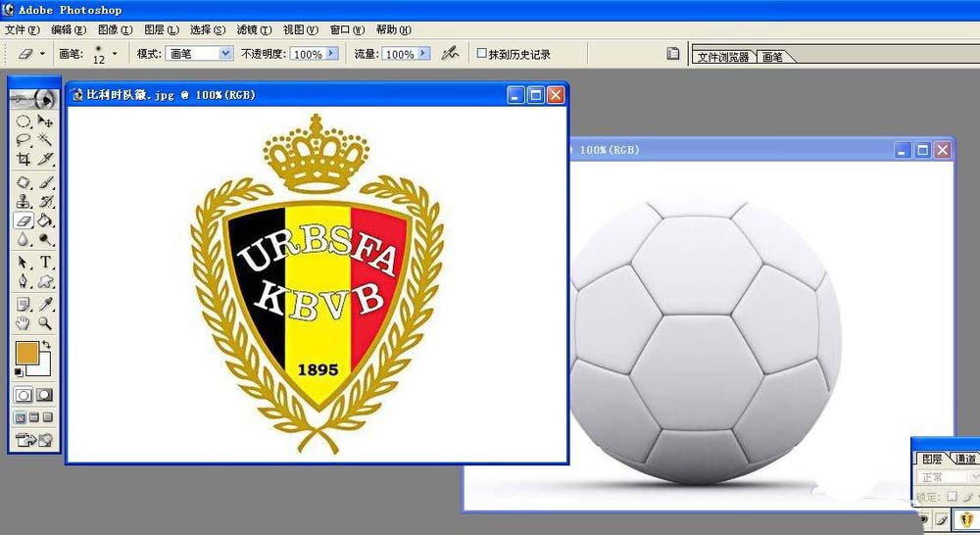Select the Eraser tool in the toolbox
Screen dimensions: 980x535
click(x=24, y=220)
